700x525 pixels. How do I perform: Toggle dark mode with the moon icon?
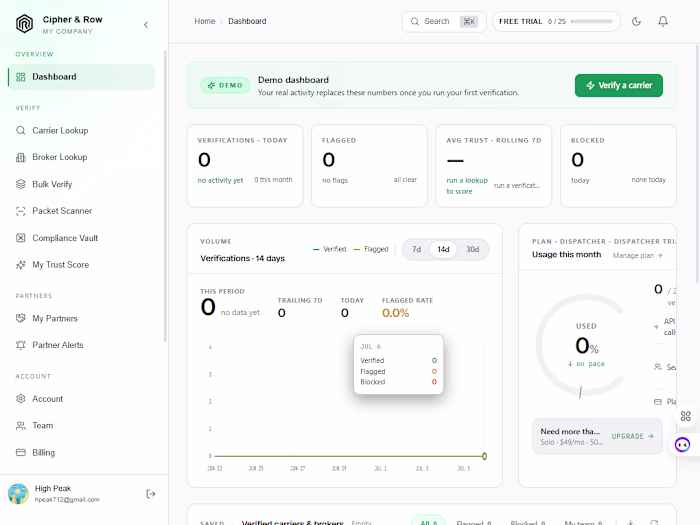[x=636, y=21]
